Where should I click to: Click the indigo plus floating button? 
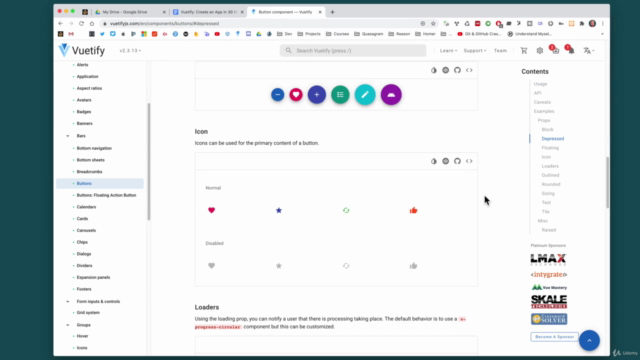click(x=317, y=95)
